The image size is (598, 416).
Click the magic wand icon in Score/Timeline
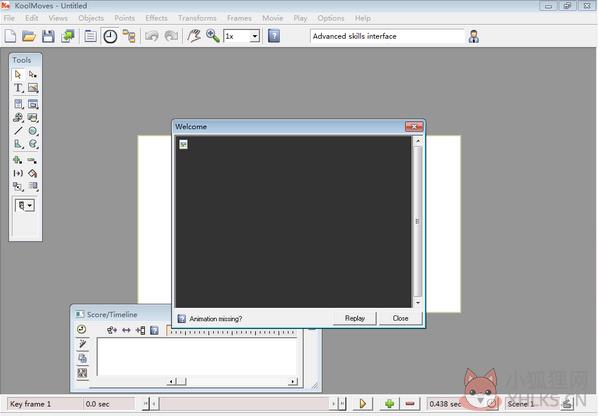(x=82, y=344)
